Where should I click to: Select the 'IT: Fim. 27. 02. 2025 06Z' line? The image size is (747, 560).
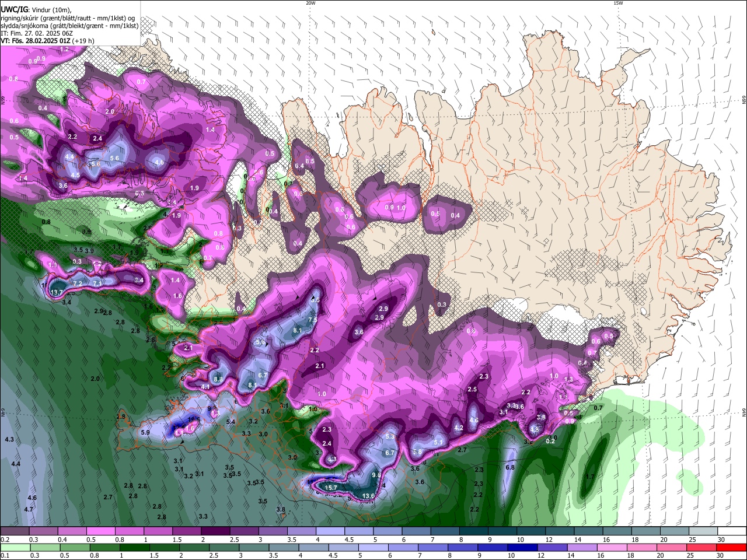coord(36,33)
